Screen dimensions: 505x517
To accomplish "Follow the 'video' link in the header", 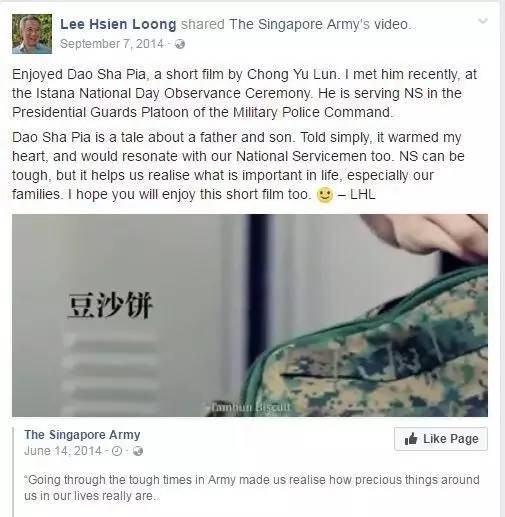I will 391,24.
